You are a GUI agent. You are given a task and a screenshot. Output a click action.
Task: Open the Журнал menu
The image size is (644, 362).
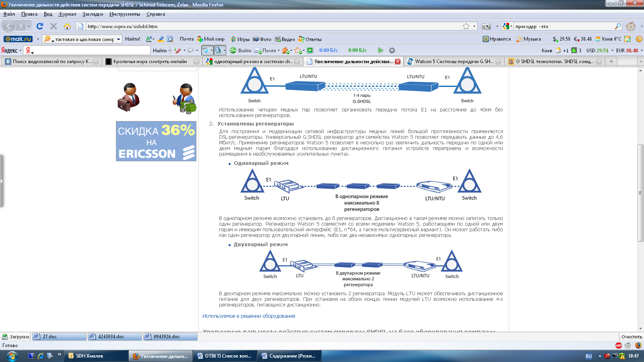(67, 14)
